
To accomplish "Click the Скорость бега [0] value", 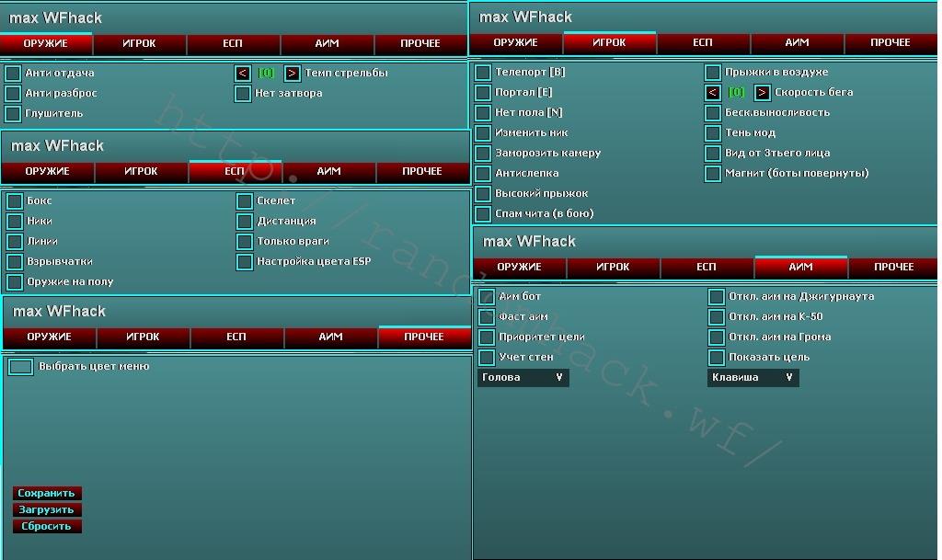I will (736, 93).
